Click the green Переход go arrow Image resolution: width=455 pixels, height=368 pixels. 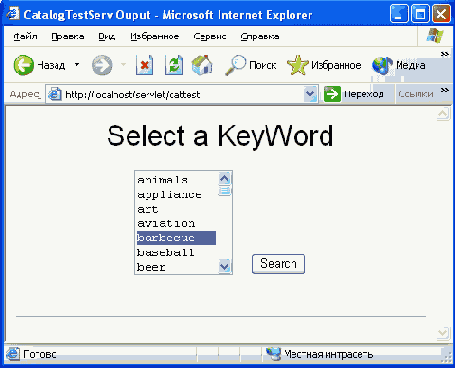(x=332, y=94)
